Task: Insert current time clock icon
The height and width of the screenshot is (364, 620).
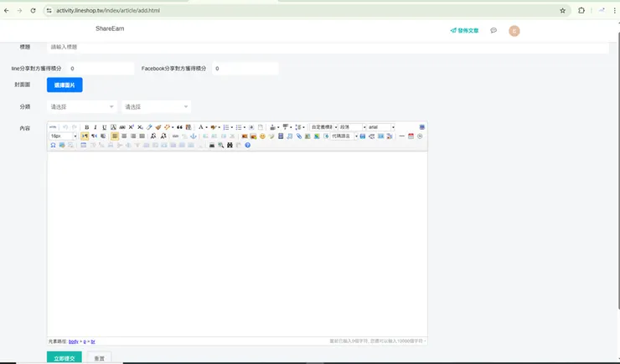Action: point(420,136)
